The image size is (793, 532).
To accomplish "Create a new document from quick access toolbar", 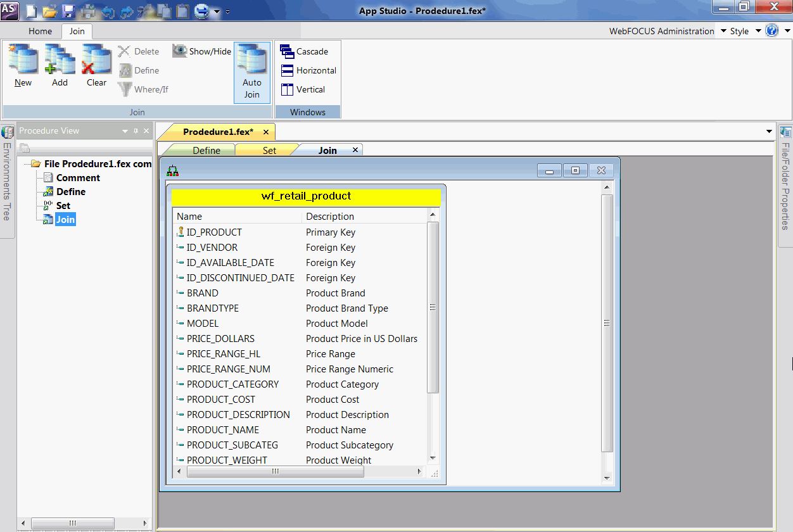I will pos(32,11).
